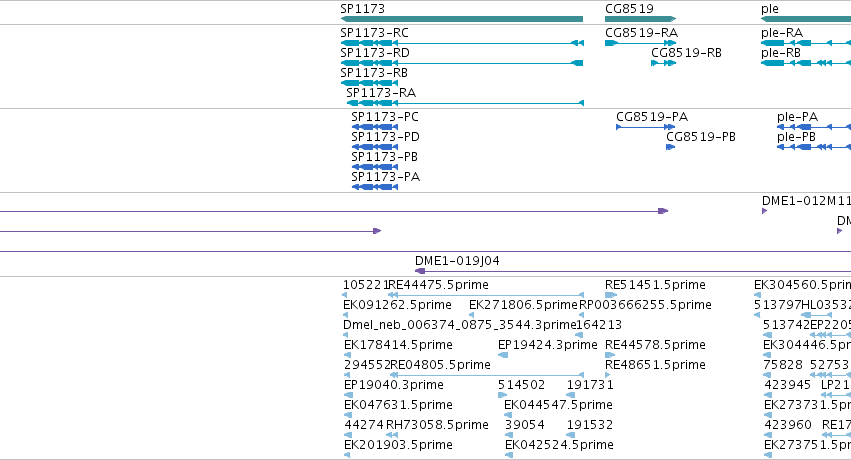Click the ple gene label
The image size is (851, 460).
[770, 9]
